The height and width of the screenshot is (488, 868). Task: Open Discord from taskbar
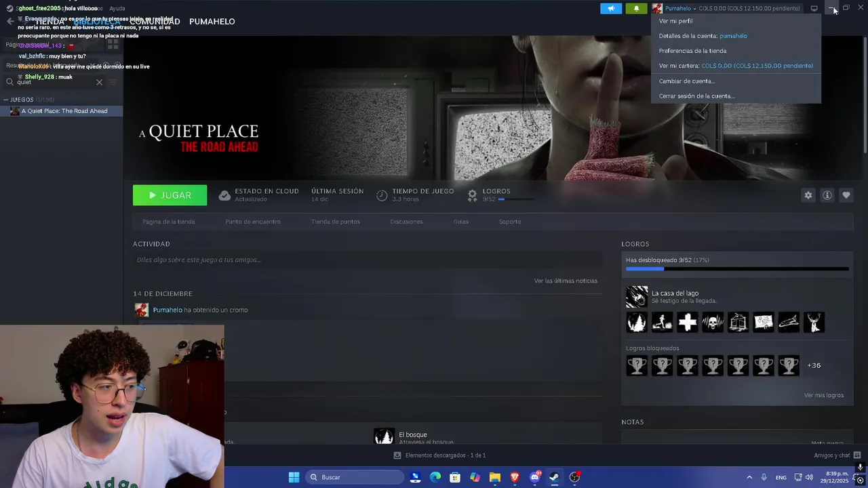[x=534, y=477]
